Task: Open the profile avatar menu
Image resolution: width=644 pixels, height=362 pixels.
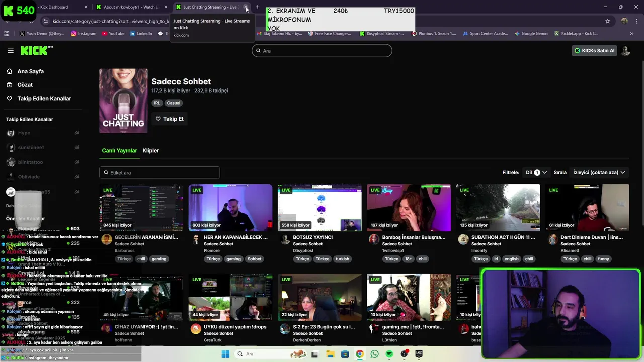Action: click(x=625, y=51)
